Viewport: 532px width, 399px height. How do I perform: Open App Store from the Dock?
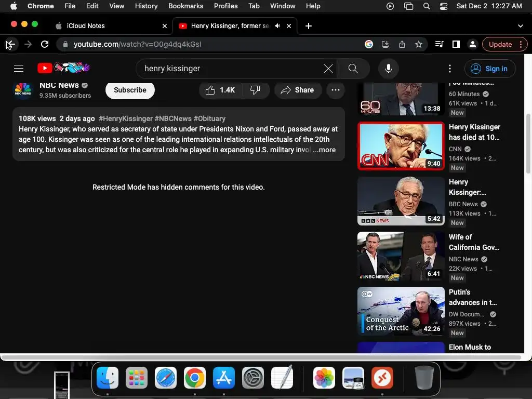(224, 378)
